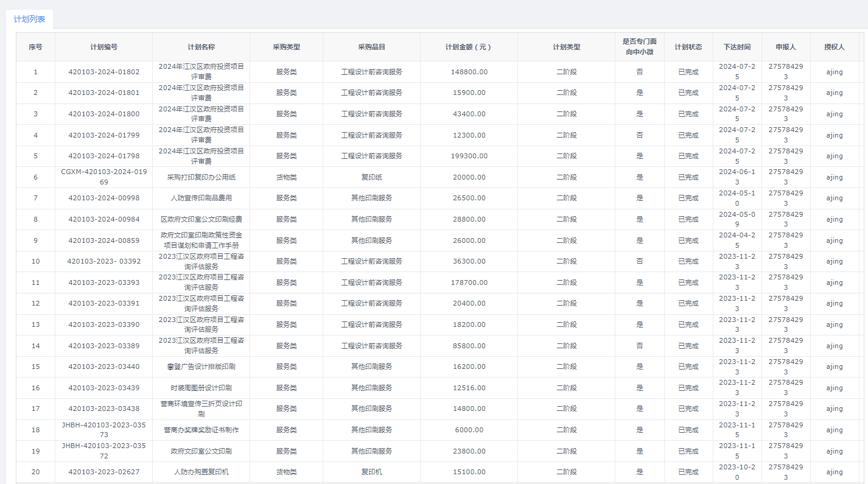This screenshot has width=868, height=484.
Task: Open plan named 人防办购置复印机
Action: [201, 472]
